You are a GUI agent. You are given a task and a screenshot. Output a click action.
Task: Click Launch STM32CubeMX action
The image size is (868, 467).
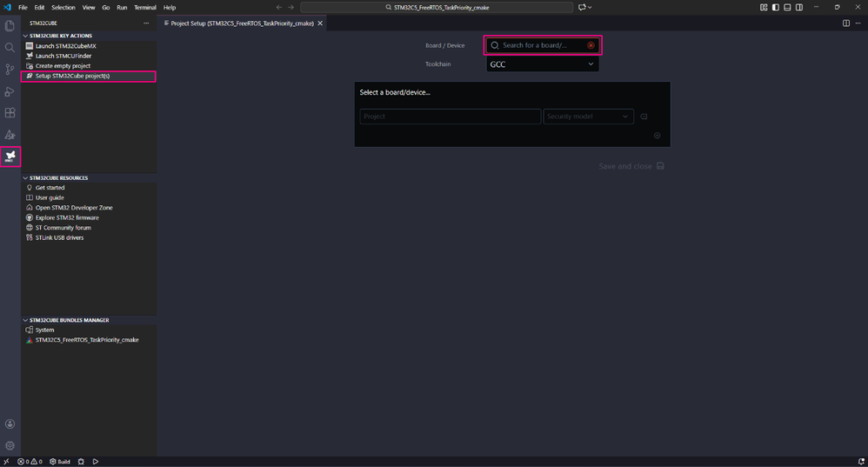66,46
